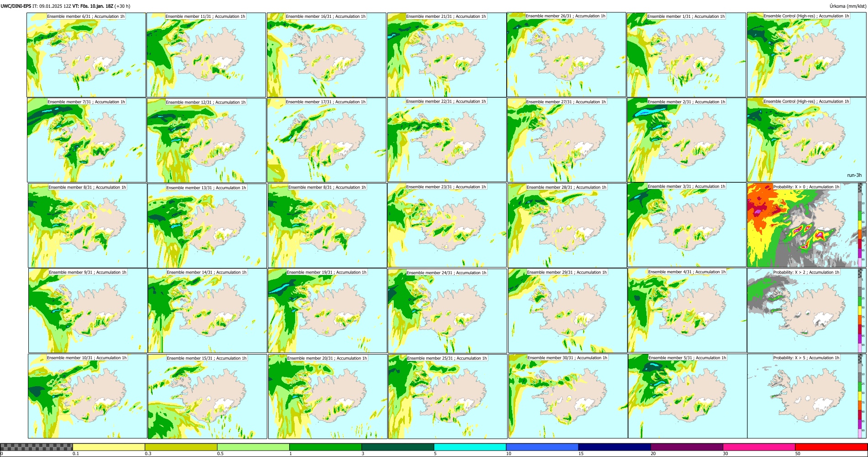Click the 'Ensemble member 4/31 ; Accumulation 1h' label

pyautogui.click(x=687, y=272)
